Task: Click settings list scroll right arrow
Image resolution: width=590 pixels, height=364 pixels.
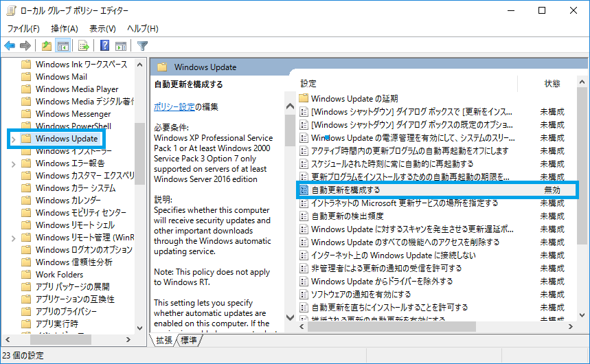Action: pos(571,327)
